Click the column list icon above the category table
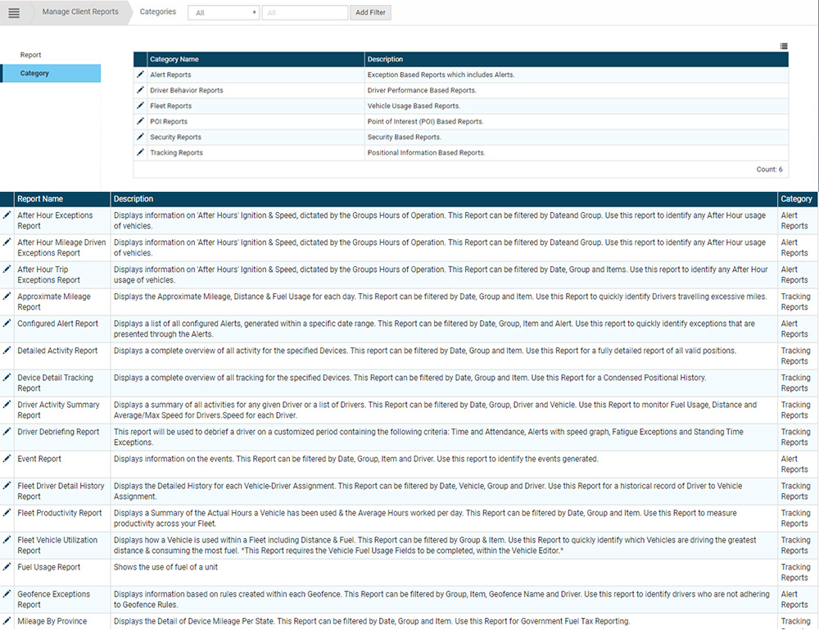Viewport: 819px width, 644px height. [x=784, y=46]
